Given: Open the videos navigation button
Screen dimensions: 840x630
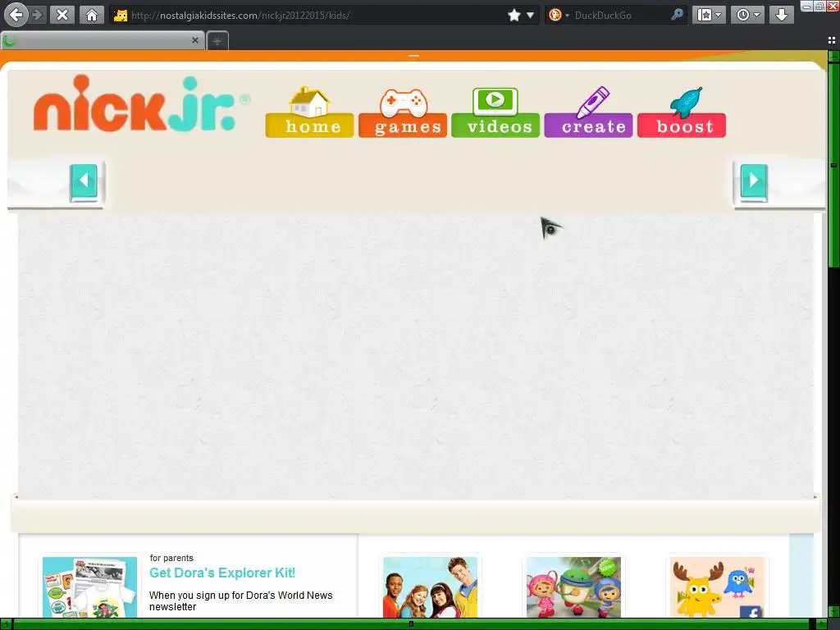Looking at the screenshot, I should click(495, 112).
